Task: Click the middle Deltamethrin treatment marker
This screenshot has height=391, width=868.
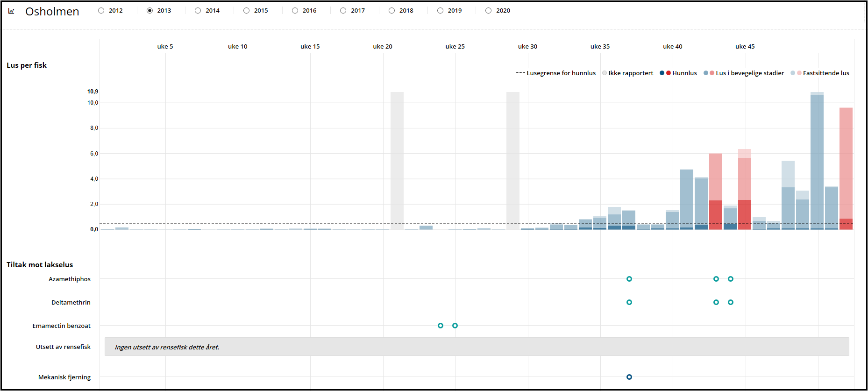Action: click(x=716, y=302)
